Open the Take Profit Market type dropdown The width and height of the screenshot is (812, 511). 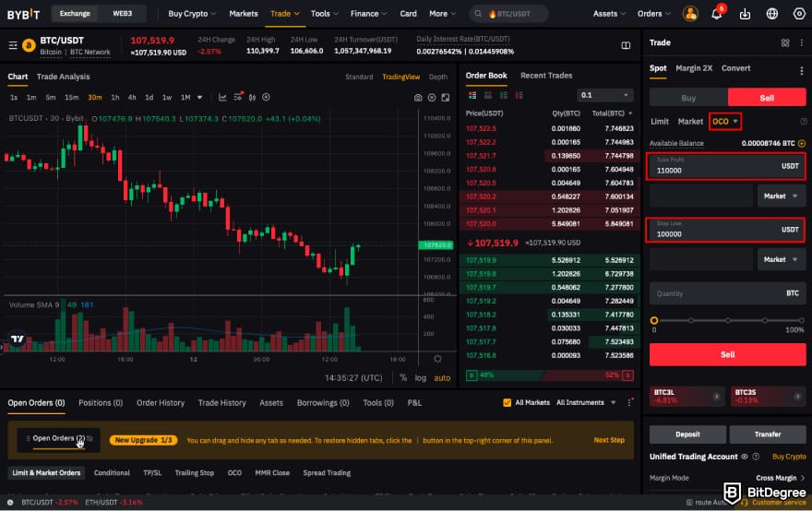[x=781, y=196]
